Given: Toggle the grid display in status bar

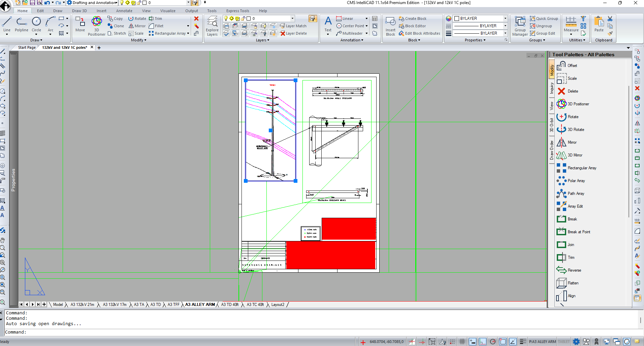Looking at the screenshot, I should pyautogui.click(x=462, y=342).
